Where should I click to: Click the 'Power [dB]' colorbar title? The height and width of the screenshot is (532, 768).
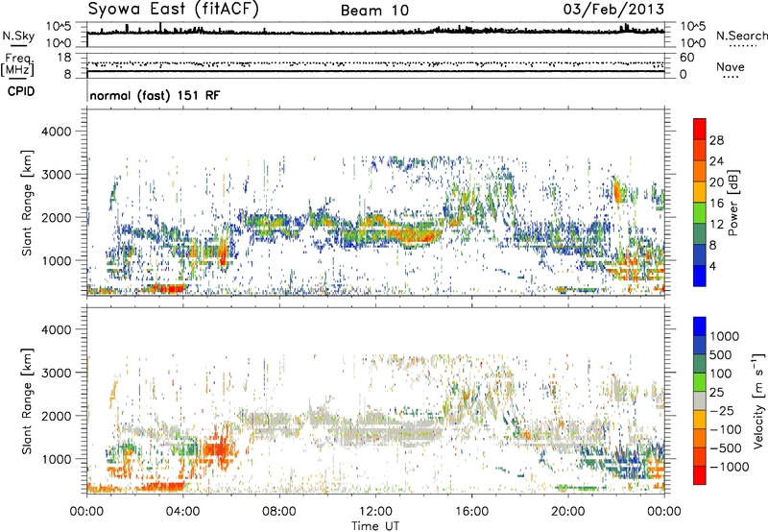click(732, 203)
